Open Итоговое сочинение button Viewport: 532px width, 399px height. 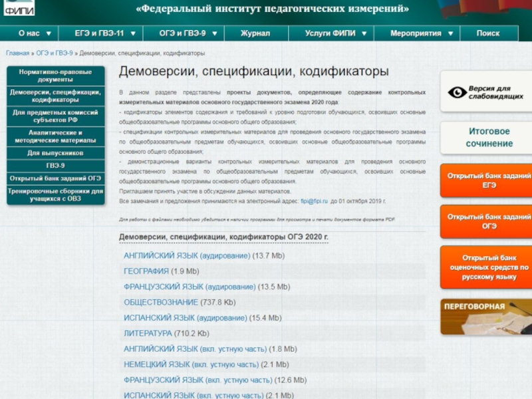tap(486, 138)
